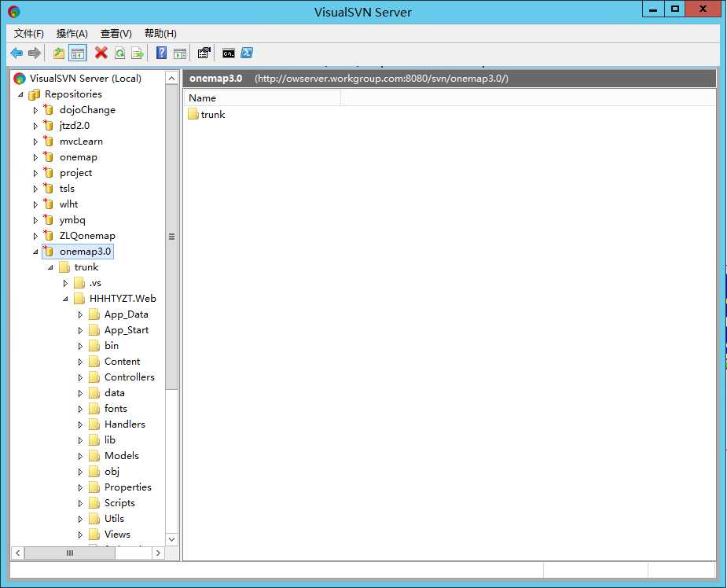The height and width of the screenshot is (588, 727).
Task: Select trunk in the tree
Action: 86,267
